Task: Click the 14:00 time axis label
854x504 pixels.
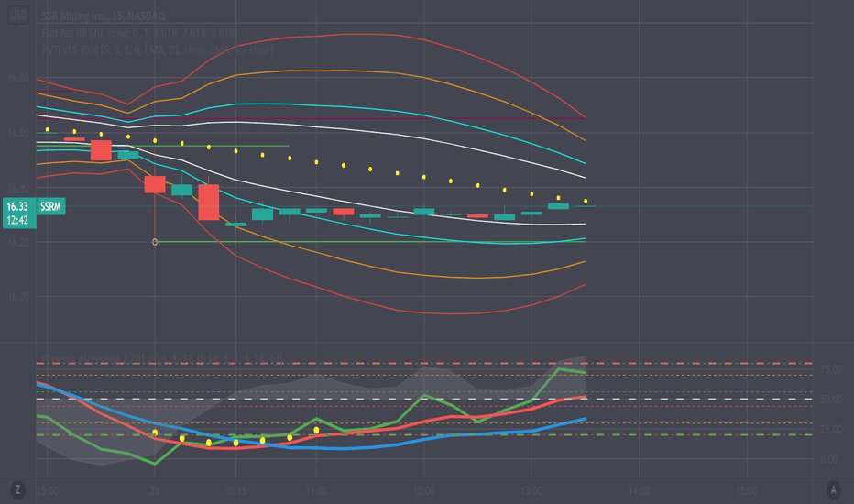Action: coord(639,491)
